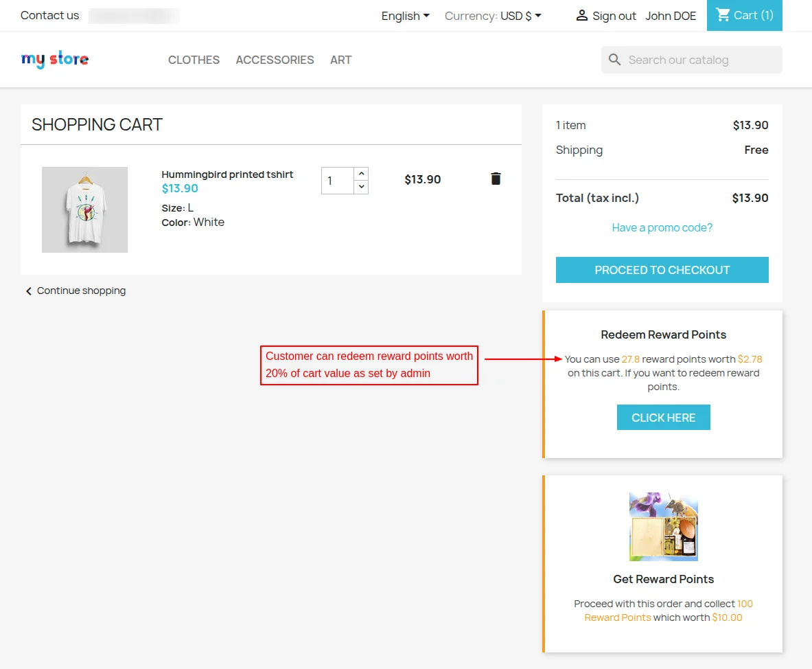Select the ART category tab
Image resolution: width=812 pixels, height=669 pixels.
(340, 60)
